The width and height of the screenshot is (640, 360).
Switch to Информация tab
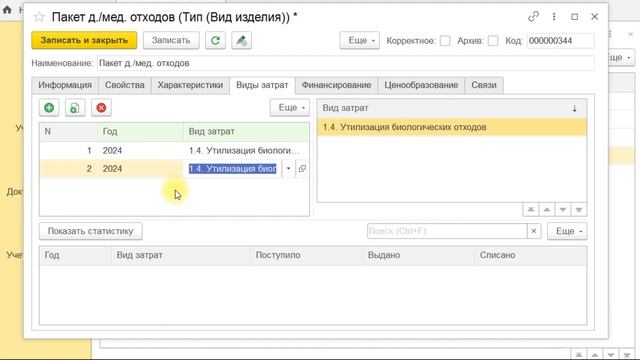pyautogui.click(x=65, y=85)
